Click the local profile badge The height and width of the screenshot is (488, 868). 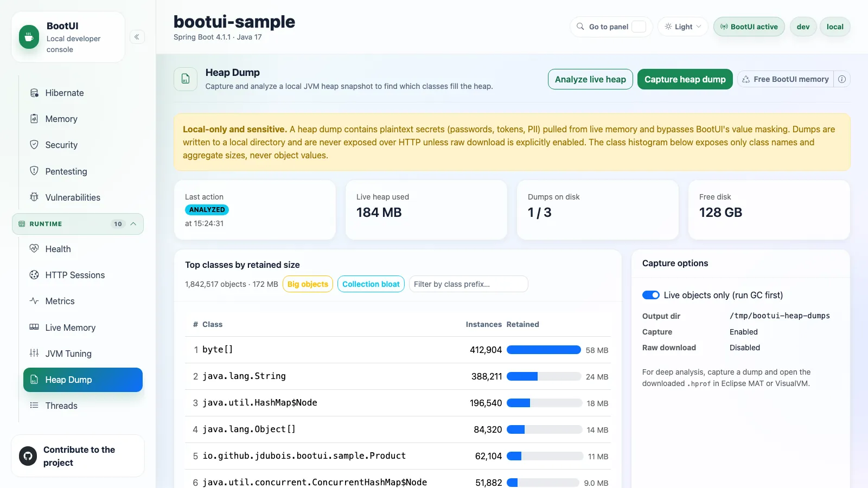click(835, 27)
